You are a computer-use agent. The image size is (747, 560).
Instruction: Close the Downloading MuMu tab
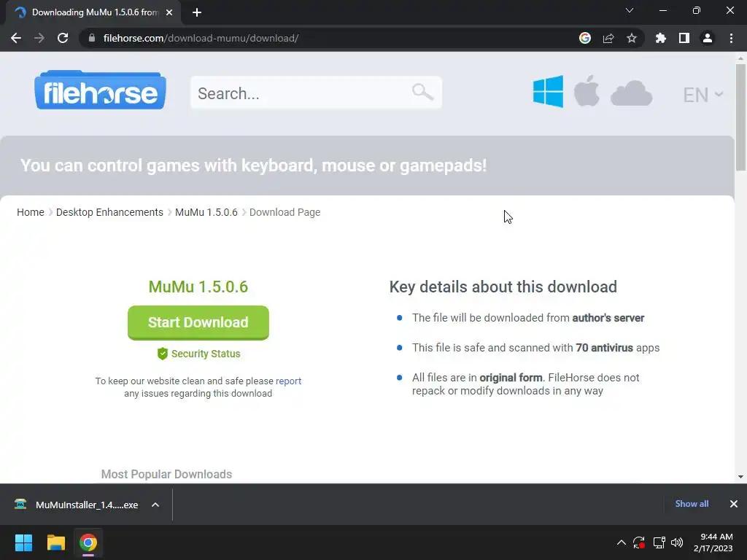[x=169, y=12]
